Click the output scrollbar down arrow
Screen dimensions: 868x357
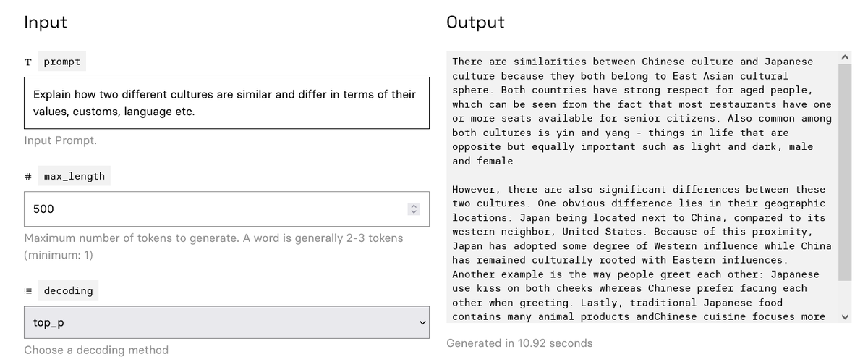pos(845,316)
